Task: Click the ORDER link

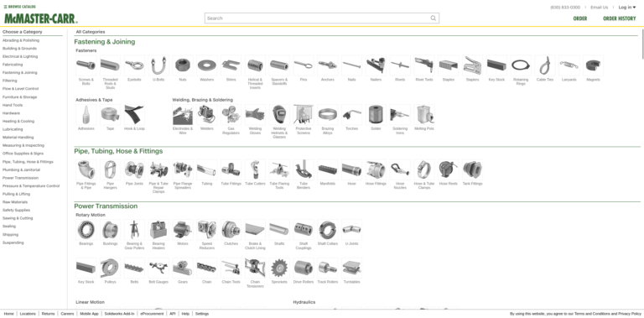Action: coord(580,18)
